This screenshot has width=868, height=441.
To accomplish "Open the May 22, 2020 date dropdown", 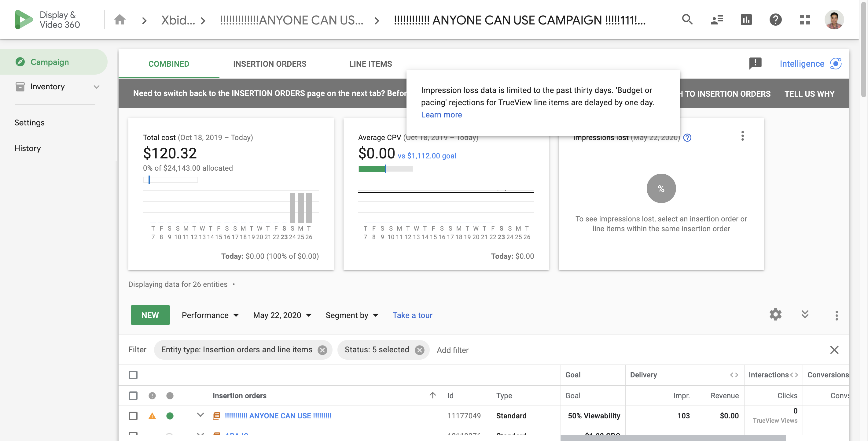I will click(x=282, y=315).
